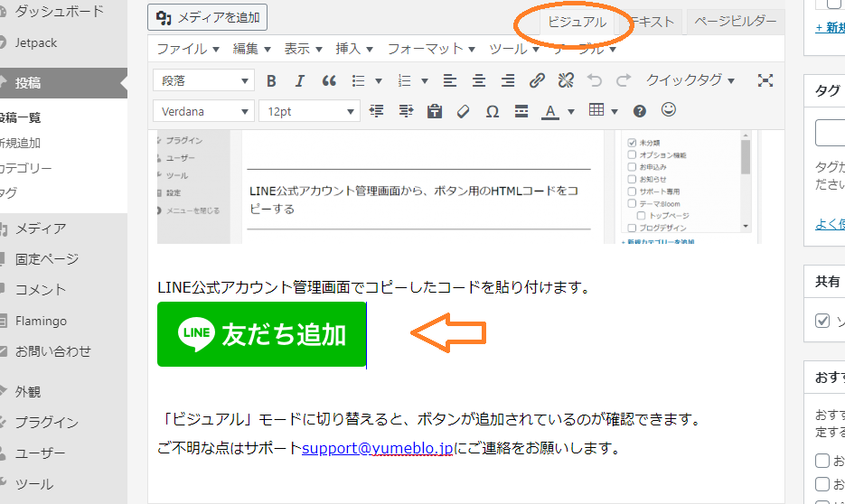The image size is (845, 504).
Task: Align text right
Action: pyautogui.click(x=508, y=80)
